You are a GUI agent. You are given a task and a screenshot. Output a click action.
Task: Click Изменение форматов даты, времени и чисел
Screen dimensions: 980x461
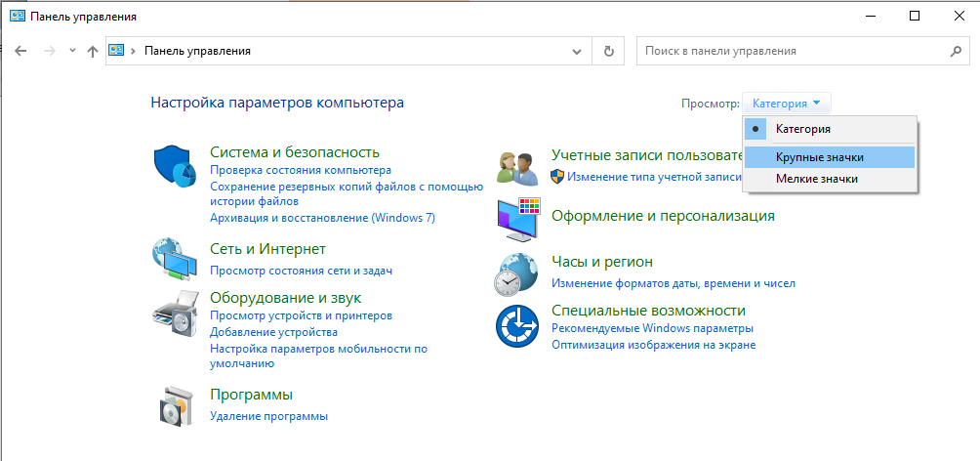(x=674, y=283)
